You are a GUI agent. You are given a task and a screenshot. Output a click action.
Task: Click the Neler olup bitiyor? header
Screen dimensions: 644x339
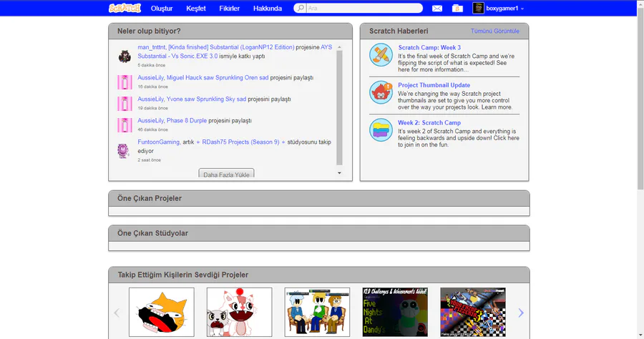point(149,31)
